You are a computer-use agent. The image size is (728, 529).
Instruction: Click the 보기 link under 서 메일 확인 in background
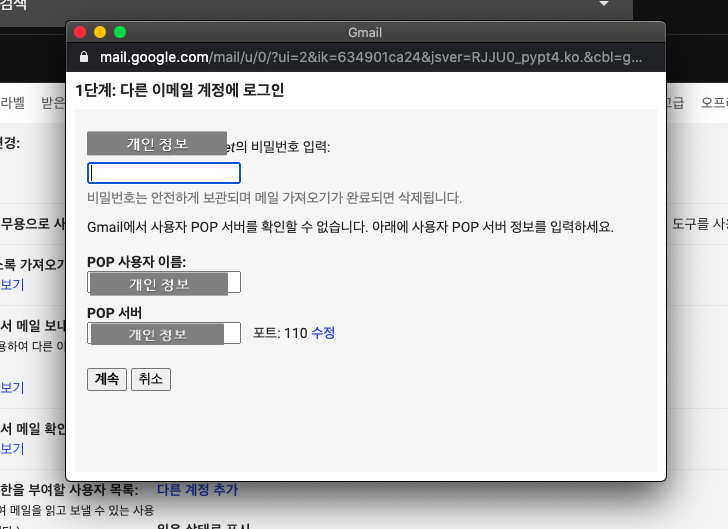click(12, 449)
